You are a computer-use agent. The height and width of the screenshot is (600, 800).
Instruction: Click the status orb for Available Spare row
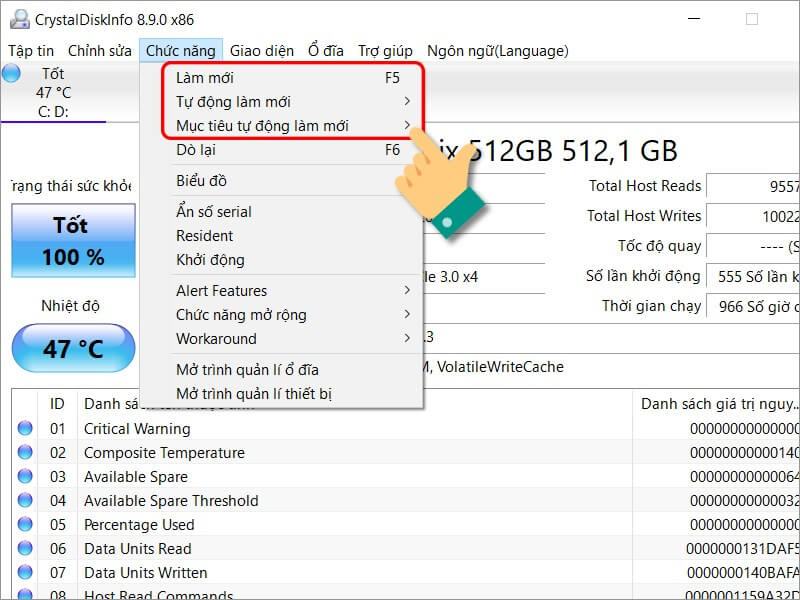pos(24,477)
